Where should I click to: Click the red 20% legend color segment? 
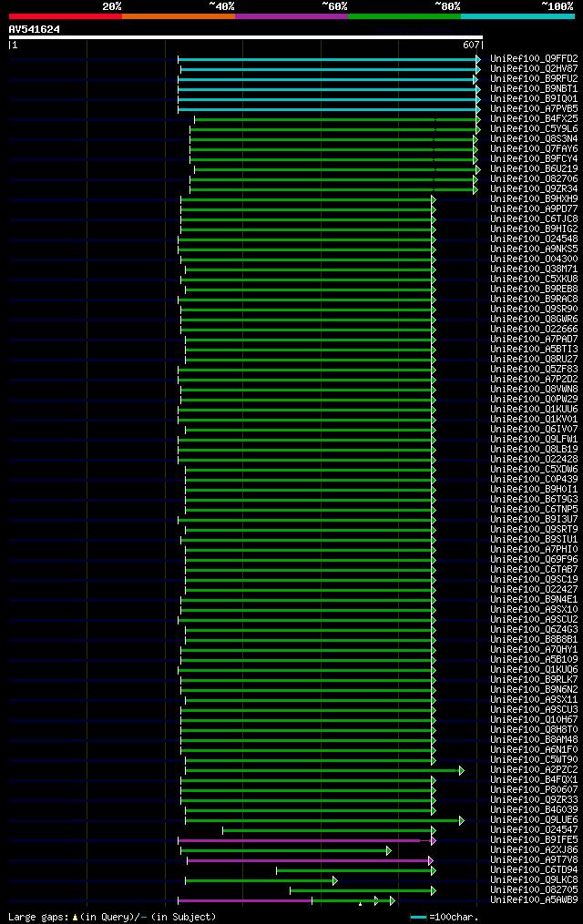(66, 16)
